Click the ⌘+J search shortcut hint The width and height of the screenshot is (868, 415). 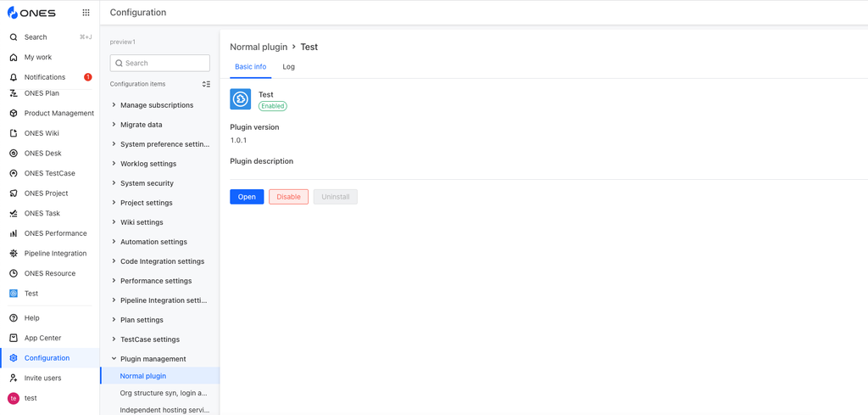[86, 37]
